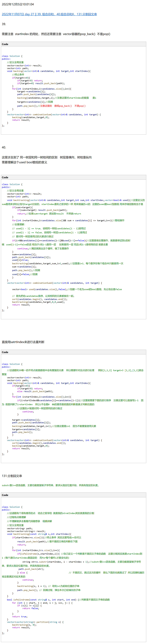Select comment 这里的if就是对同一树层想同的进行跳过

point(40,408)
